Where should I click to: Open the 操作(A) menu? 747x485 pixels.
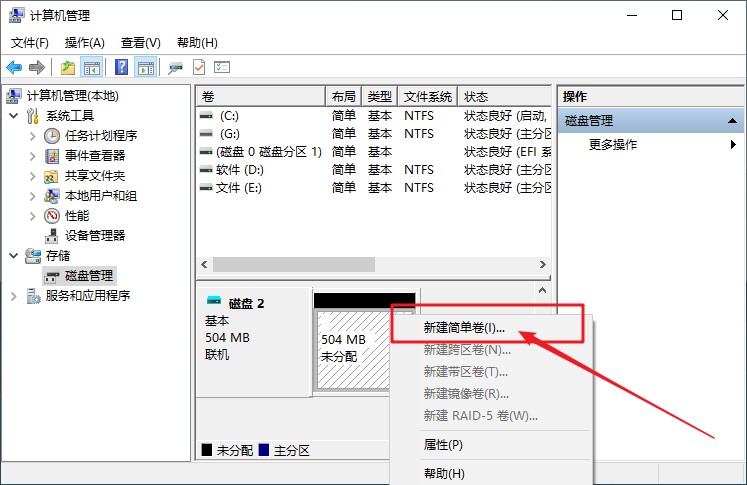(x=84, y=43)
